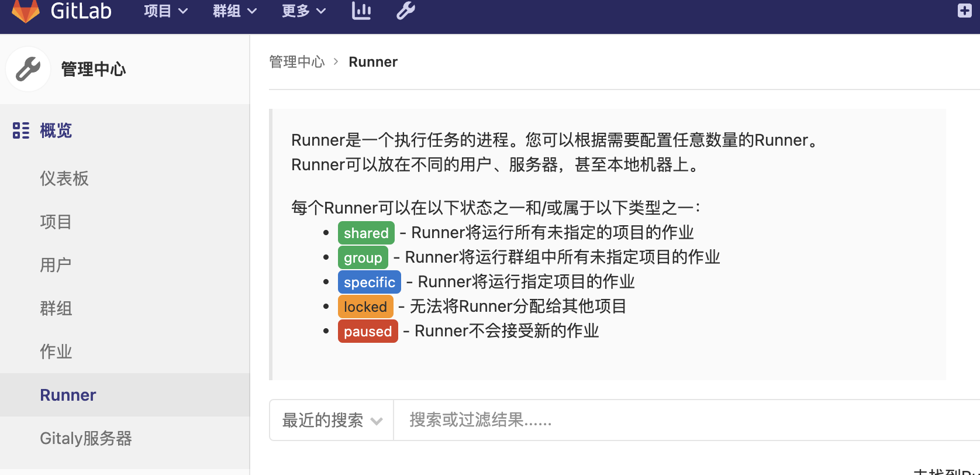Select Runner in the sidebar
The height and width of the screenshot is (475, 980).
125,395
